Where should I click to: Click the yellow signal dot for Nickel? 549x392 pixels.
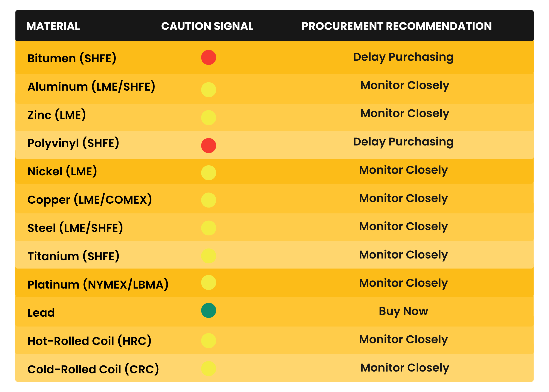208,173
